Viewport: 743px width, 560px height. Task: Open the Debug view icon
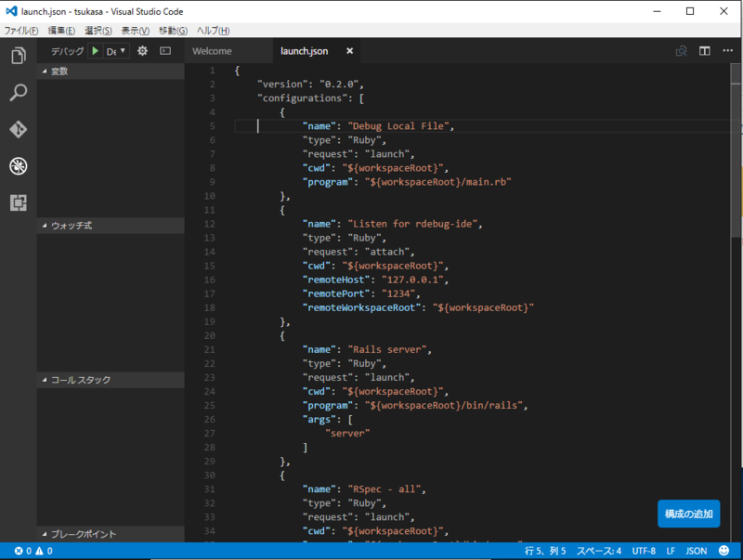tap(19, 166)
